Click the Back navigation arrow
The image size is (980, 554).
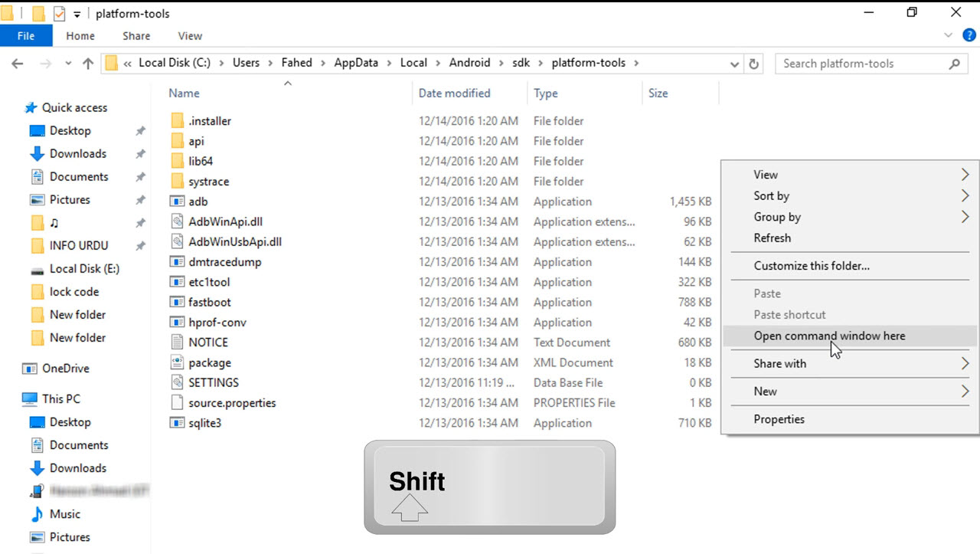click(18, 64)
